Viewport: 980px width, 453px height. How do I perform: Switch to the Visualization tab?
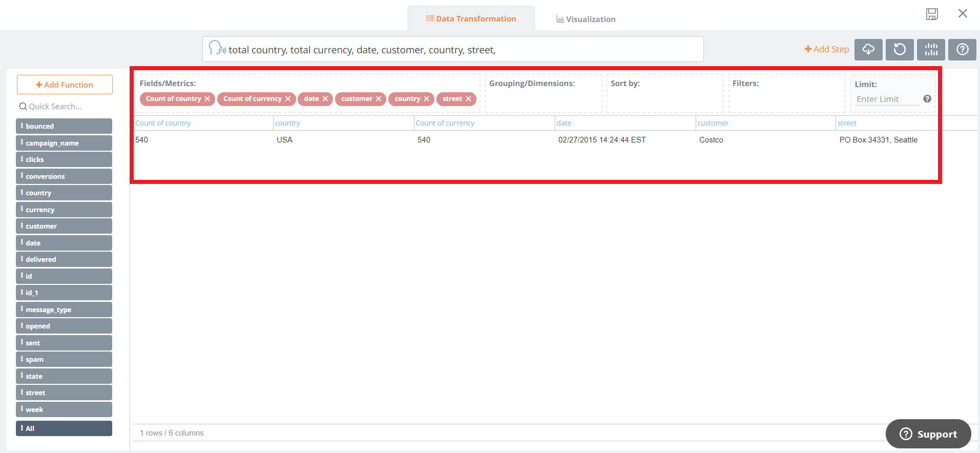pyautogui.click(x=586, y=19)
